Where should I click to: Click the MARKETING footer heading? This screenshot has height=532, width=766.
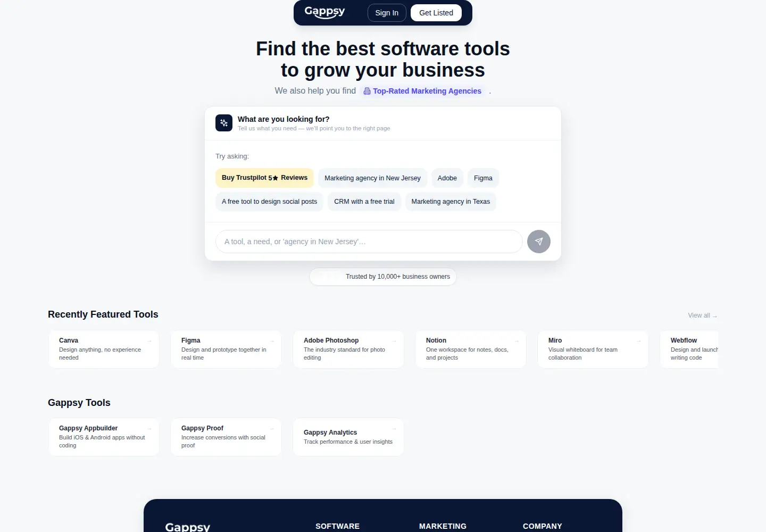pyautogui.click(x=443, y=526)
